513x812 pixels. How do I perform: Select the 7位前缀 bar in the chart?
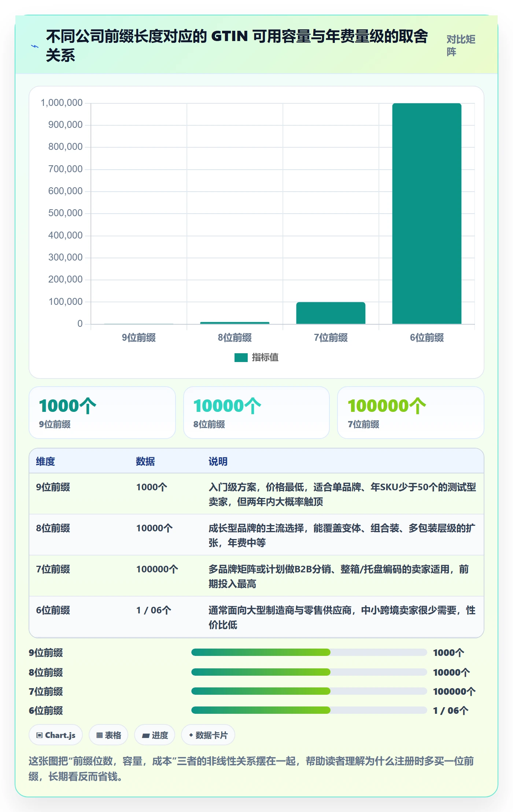click(x=331, y=313)
